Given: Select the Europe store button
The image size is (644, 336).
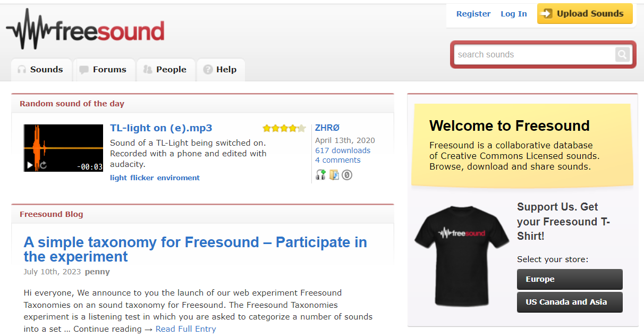Looking at the screenshot, I should (x=570, y=279).
